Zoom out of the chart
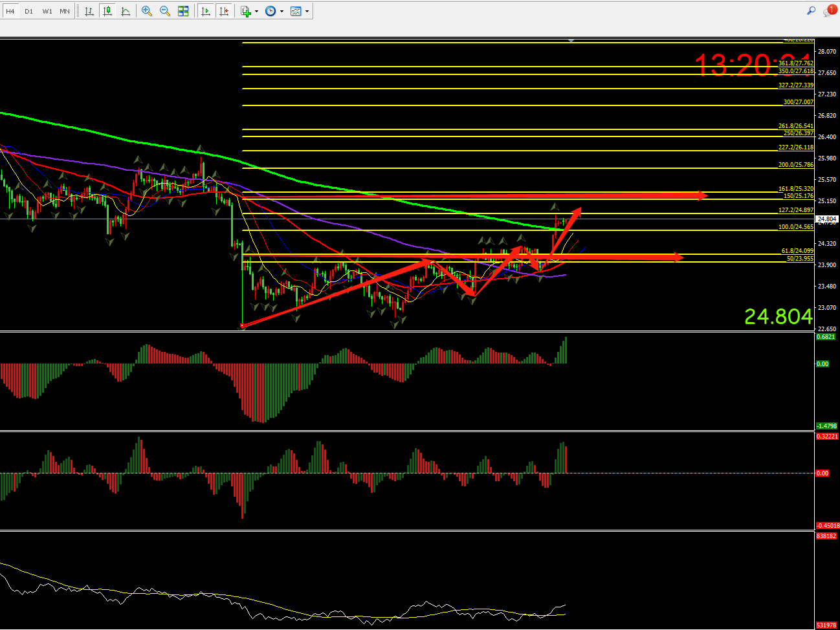 [165, 11]
